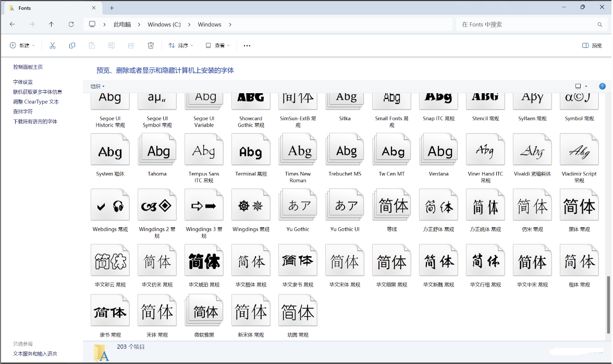Open a new tab with plus button

pos(112,8)
